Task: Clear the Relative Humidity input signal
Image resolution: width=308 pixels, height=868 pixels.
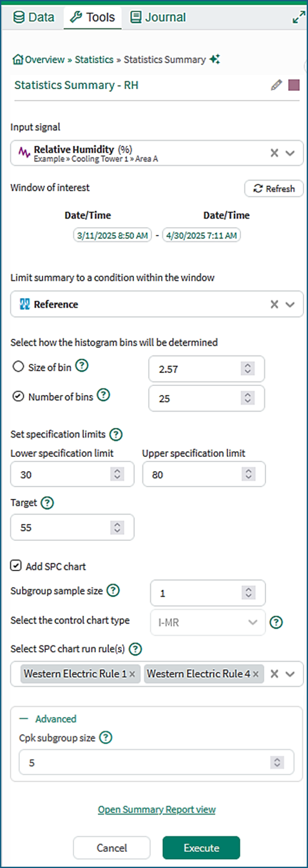Action: 274,153
